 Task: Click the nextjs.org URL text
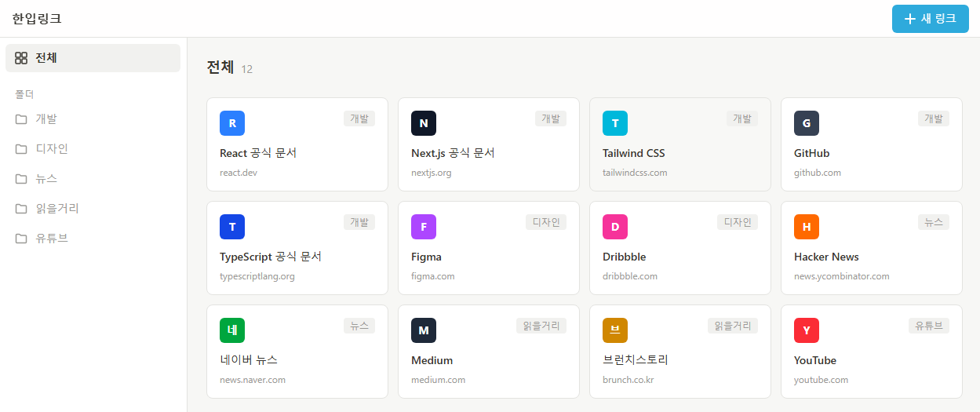tap(432, 173)
